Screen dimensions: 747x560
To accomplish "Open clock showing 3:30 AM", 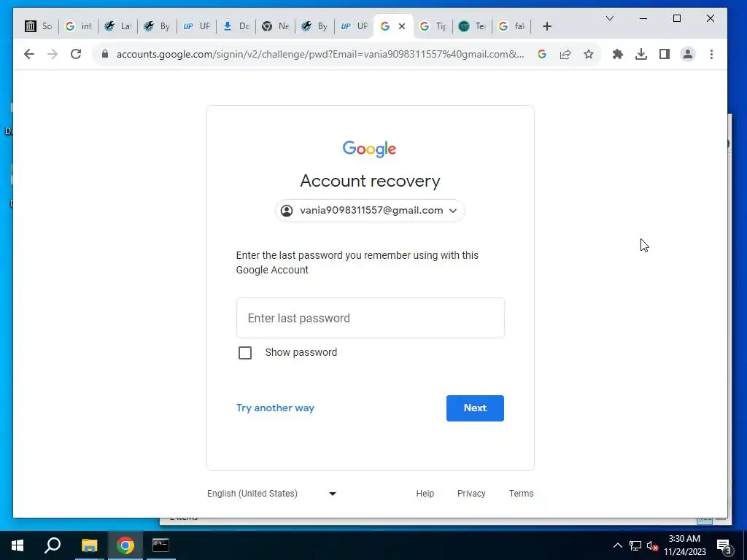I will tap(684, 545).
